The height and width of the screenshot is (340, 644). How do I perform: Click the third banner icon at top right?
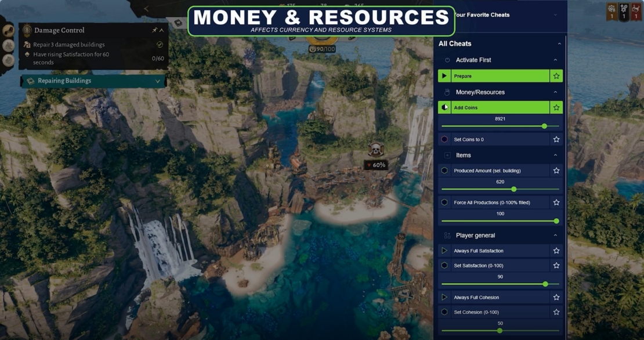tap(636, 12)
